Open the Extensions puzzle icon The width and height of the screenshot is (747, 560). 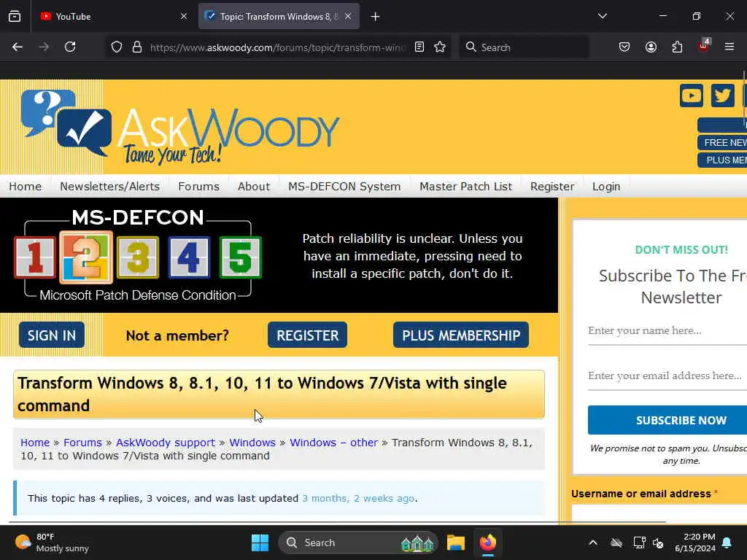[677, 47]
